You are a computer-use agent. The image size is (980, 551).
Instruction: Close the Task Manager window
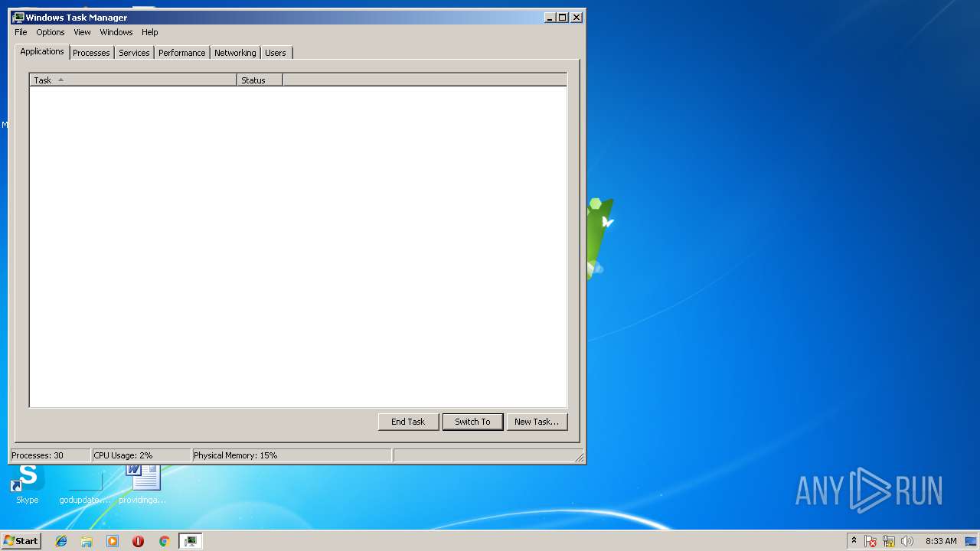click(x=577, y=17)
